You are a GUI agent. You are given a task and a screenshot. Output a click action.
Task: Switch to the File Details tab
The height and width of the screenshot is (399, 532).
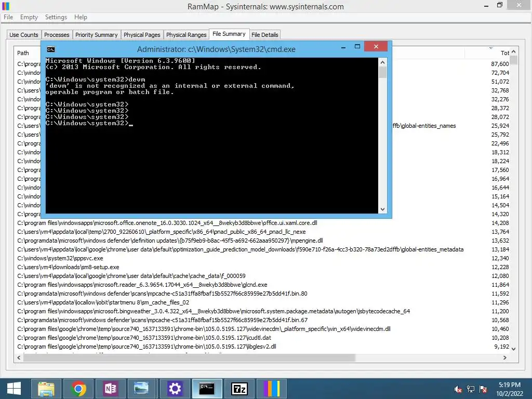tap(264, 35)
